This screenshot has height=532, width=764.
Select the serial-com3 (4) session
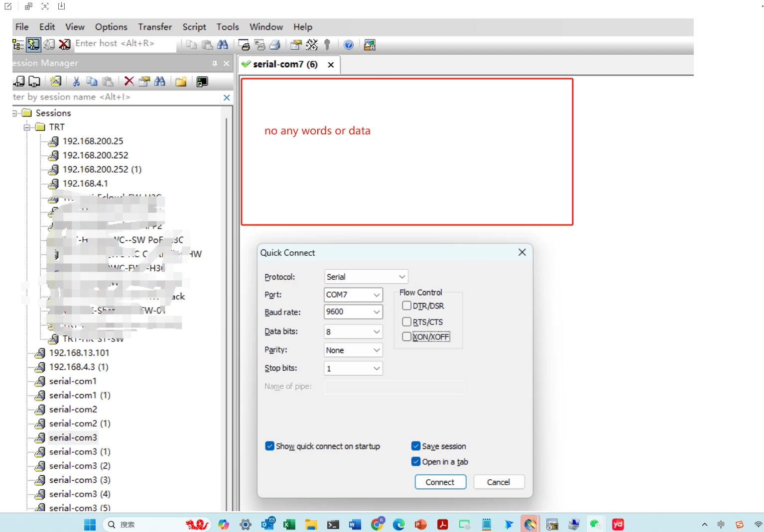coord(80,494)
